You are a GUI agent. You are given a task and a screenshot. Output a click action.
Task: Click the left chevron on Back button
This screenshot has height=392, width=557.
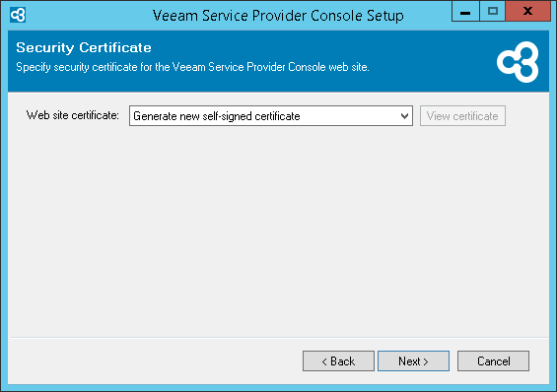click(324, 361)
